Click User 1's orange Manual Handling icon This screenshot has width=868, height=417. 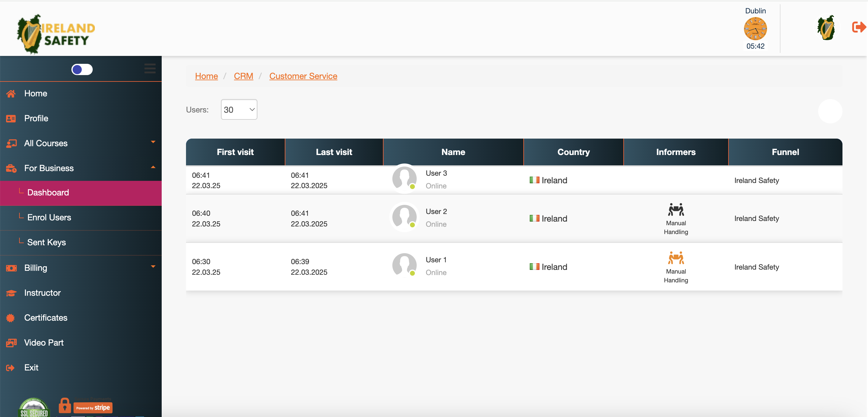pos(676,257)
